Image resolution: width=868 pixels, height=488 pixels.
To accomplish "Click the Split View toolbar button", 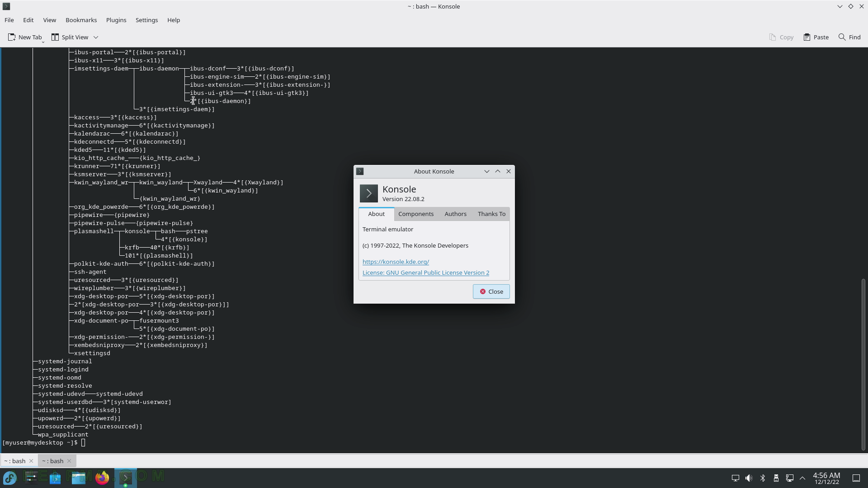I will [70, 37].
